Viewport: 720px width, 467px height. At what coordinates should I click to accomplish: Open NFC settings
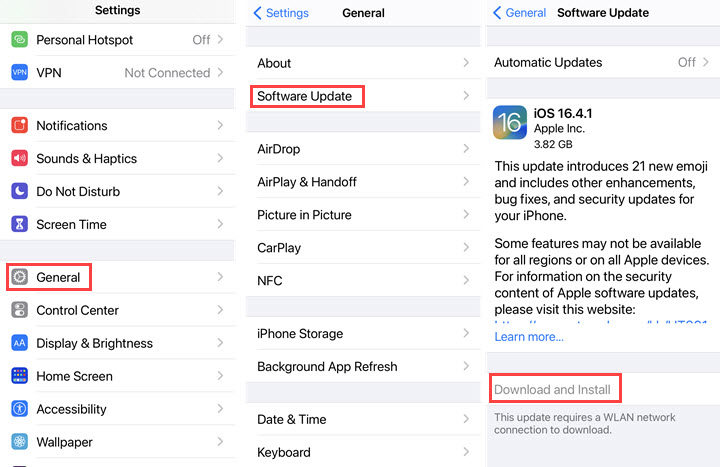(x=363, y=281)
